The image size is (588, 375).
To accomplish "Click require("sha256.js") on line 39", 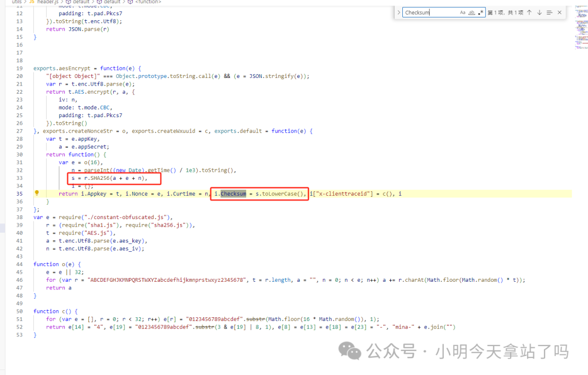I will (x=158, y=225).
